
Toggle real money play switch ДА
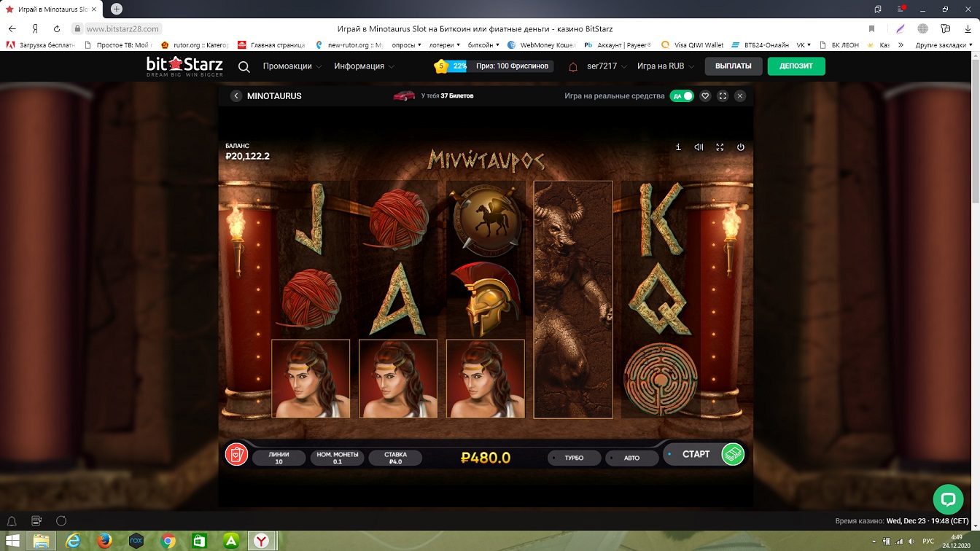tap(682, 95)
